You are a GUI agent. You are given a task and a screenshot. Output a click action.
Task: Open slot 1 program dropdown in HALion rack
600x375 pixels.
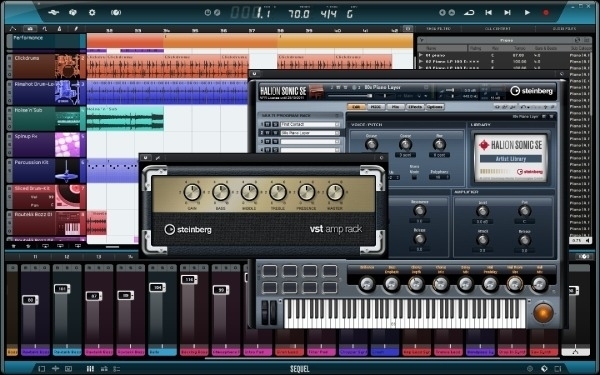tap(337, 124)
